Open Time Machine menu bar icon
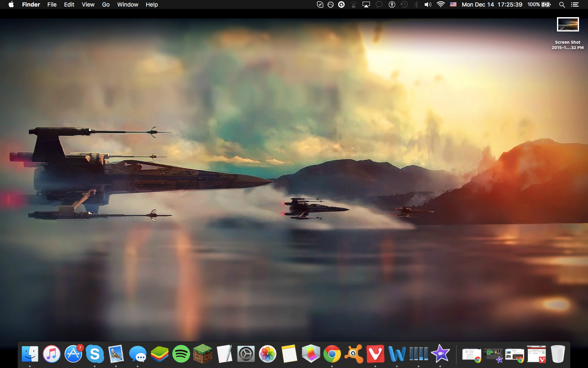The width and height of the screenshot is (588, 368). pos(404,4)
